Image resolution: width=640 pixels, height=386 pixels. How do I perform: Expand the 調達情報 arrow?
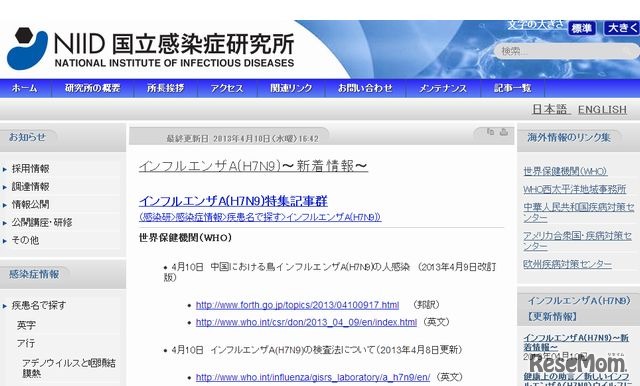pyautogui.click(x=5, y=187)
